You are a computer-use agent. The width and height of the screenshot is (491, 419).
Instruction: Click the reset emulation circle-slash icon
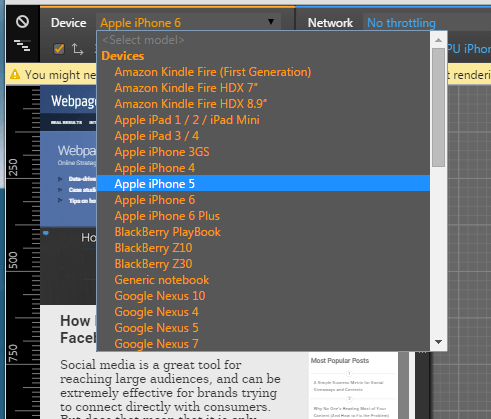pos(22,22)
